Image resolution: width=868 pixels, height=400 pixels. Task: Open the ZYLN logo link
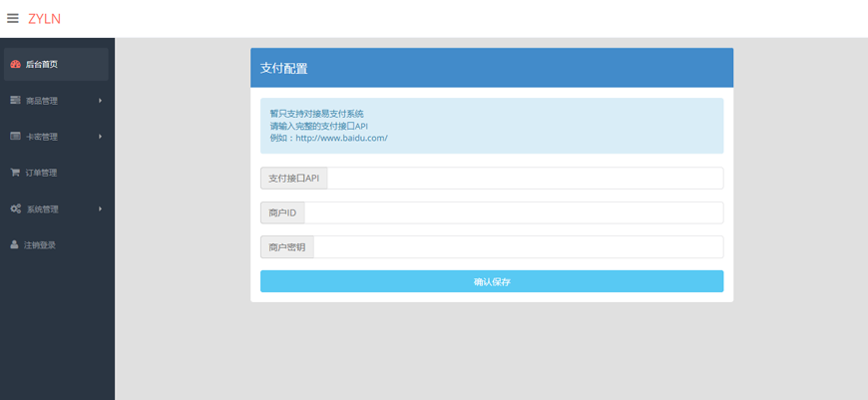[x=44, y=19]
